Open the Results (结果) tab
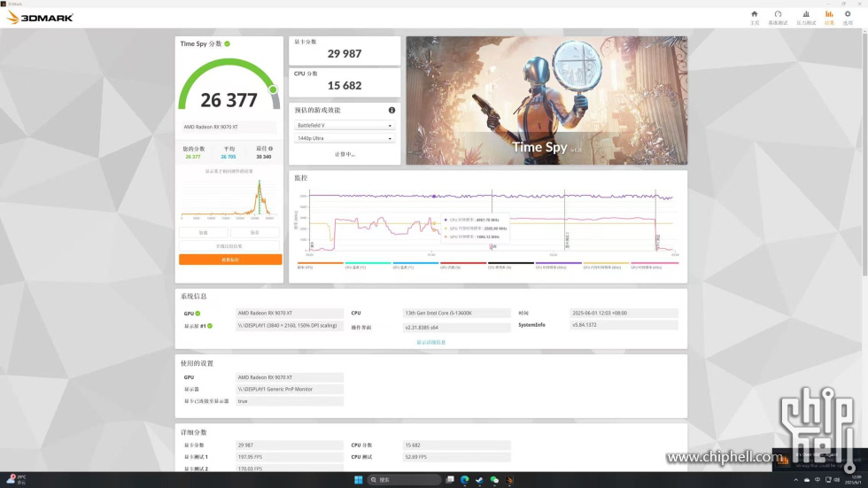 coord(829,17)
